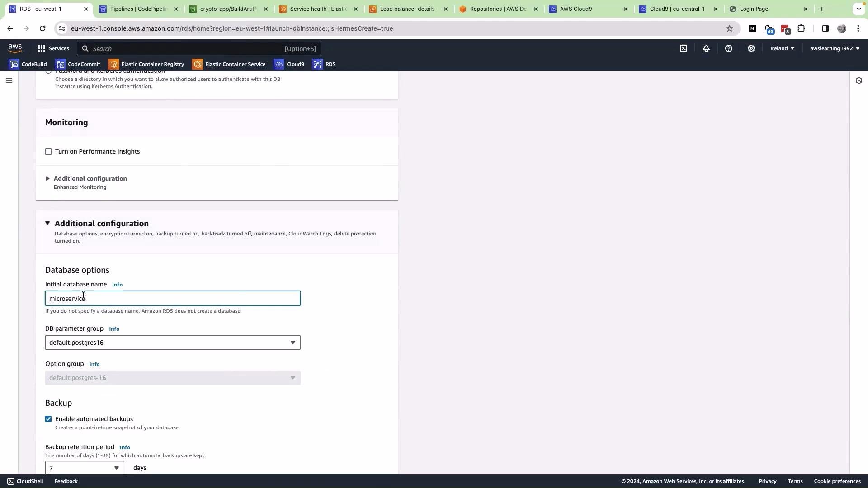
Task: Open the help question mark menu
Action: point(729,48)
